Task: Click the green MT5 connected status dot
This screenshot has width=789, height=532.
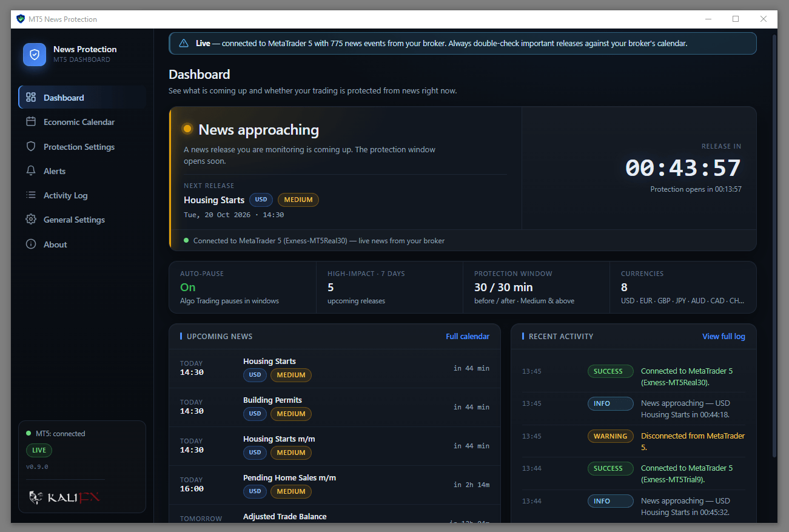Action: click(x=29, y=433)
